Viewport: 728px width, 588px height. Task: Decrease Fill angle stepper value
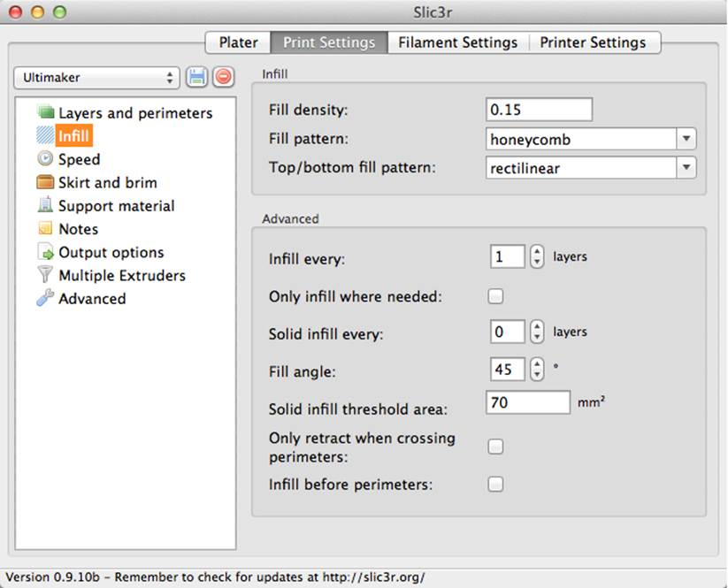[537, 375]
